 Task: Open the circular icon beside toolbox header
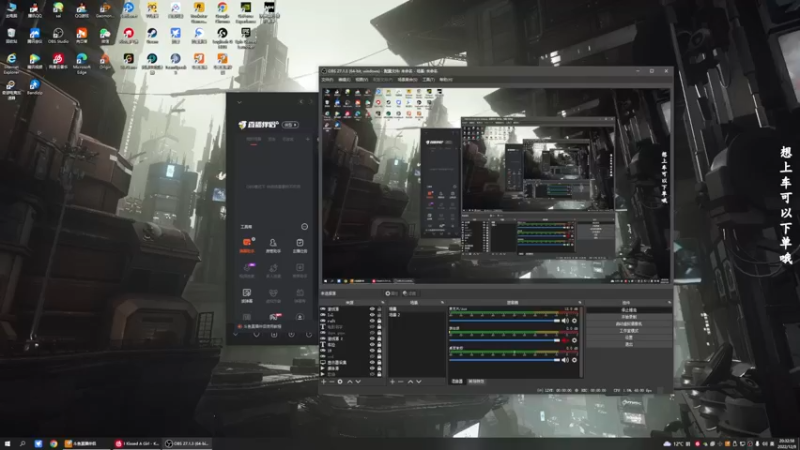[305, 227]
